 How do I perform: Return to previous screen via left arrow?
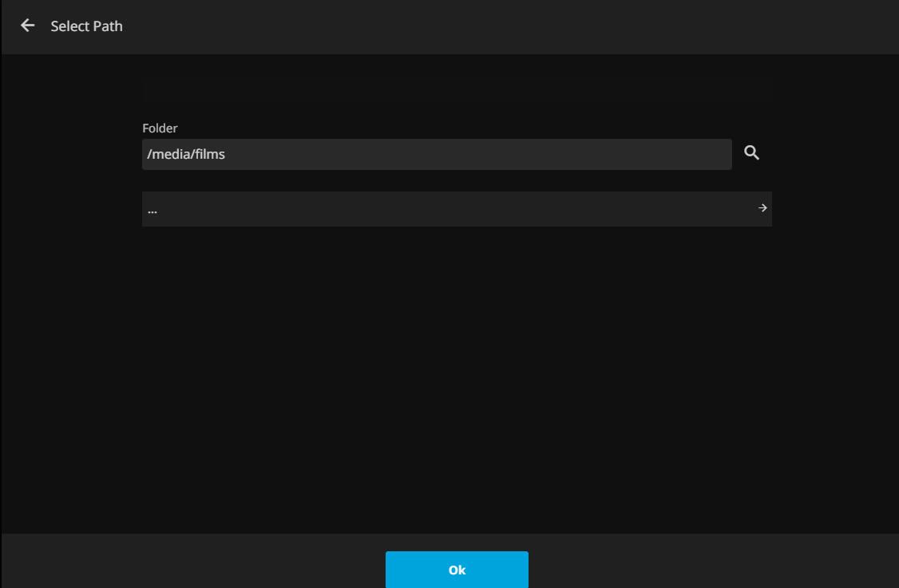[28, 26]
